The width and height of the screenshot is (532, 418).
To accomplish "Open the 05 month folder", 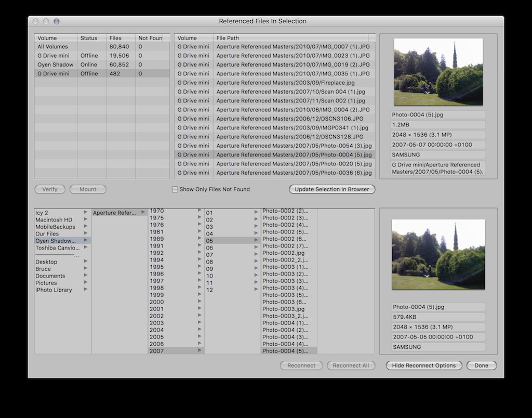I will click(232, 240).
